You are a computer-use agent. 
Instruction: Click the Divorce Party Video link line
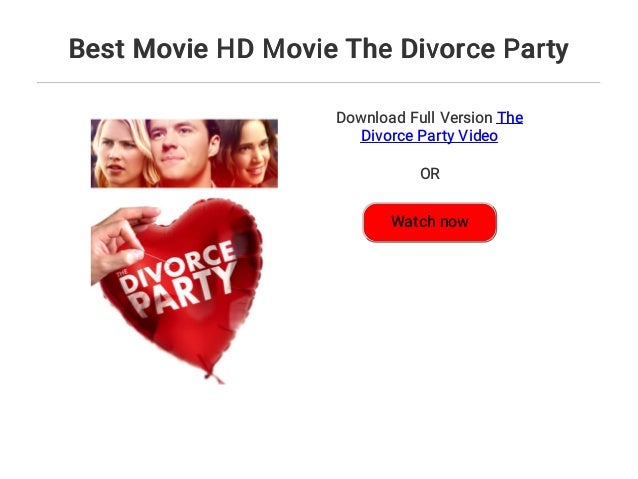click(x=429, y=136)
